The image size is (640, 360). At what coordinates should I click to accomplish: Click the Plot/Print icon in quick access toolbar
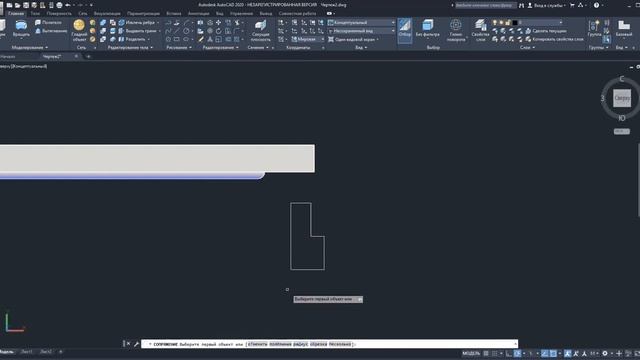coord(60,5)
